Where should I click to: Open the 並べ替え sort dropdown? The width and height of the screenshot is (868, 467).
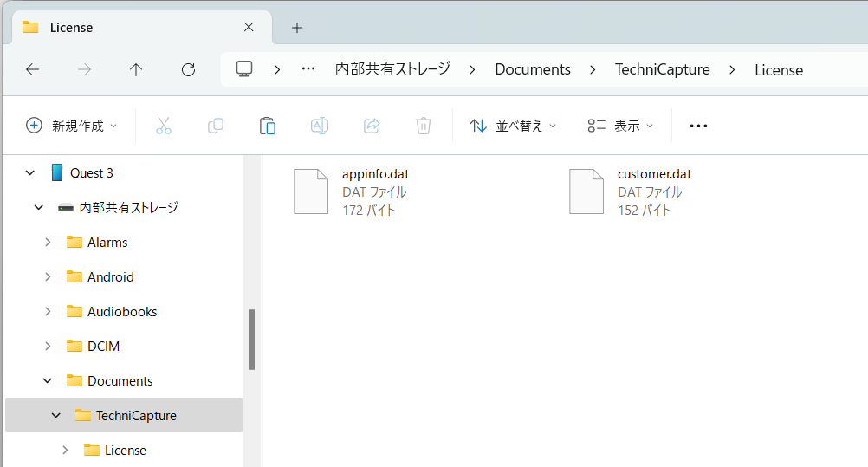(x=513, y=126)
